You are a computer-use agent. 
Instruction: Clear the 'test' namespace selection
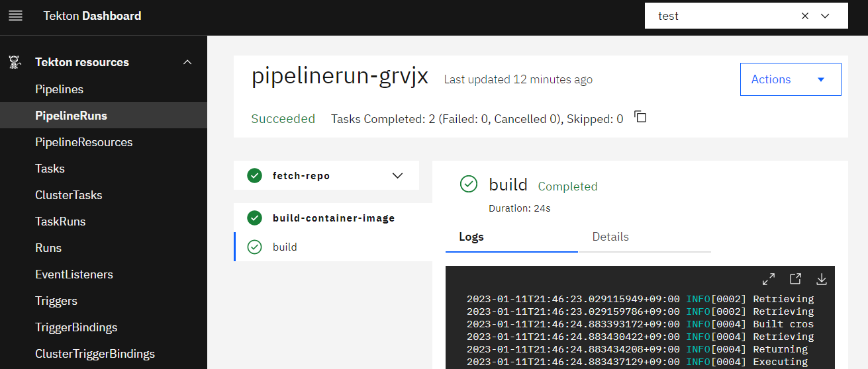click(805, 16)
